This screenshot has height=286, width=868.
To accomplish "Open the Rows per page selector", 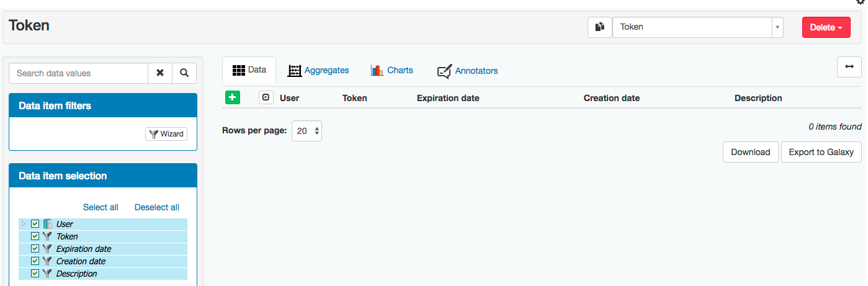I will pos(306,131).
